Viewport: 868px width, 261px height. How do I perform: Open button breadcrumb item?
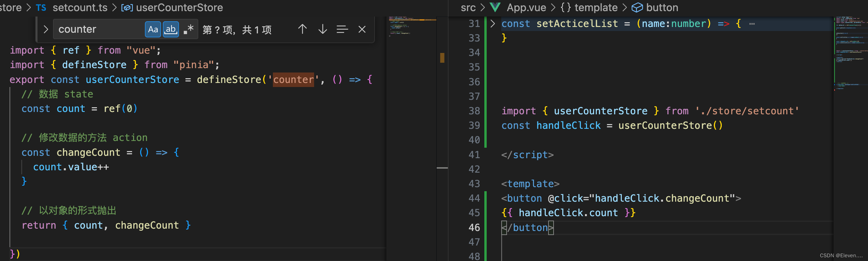tap(662, 7)
